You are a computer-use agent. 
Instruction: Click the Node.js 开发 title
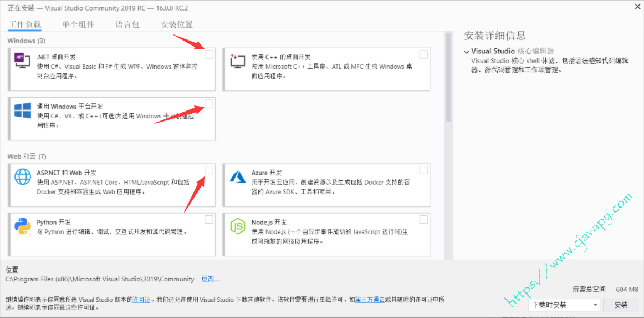pyautogui.click(x=269, y=222)
